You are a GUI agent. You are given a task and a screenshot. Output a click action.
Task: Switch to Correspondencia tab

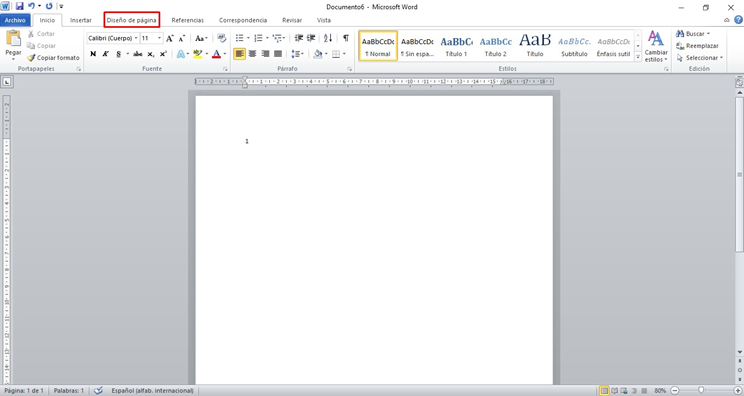coord(243,20)
